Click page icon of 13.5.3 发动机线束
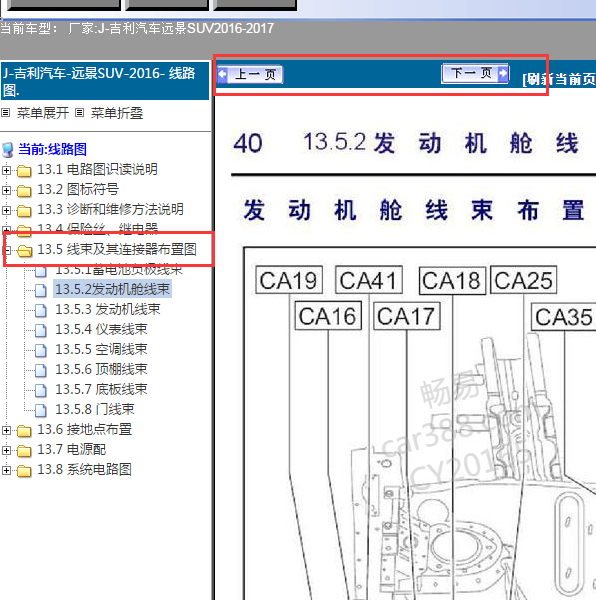The height and width of the screenshot is (600, 596). pyautogui.click(x=41, y=310)
